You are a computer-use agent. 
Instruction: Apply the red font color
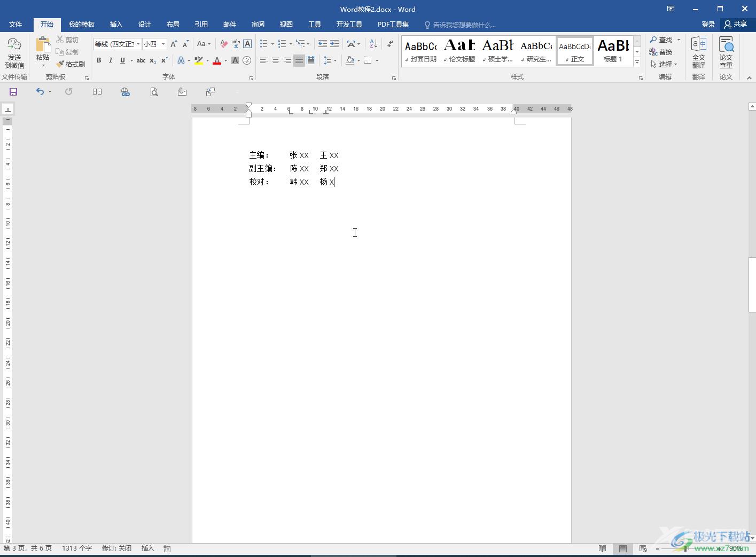pos(217,60)
